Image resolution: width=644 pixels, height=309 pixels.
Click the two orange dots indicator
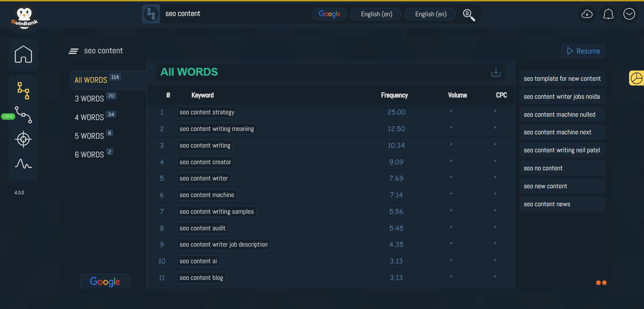(x=601, y=283)
